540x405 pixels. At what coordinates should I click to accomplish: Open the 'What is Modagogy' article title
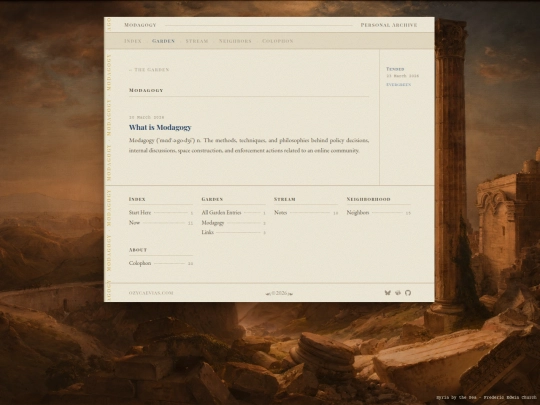tap(160, 127)
